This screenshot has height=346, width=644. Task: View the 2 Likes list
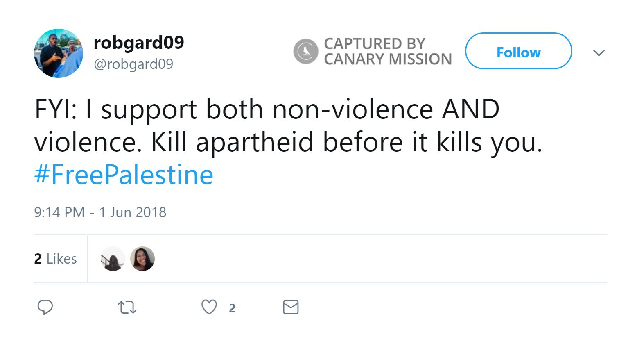point(55,258)
